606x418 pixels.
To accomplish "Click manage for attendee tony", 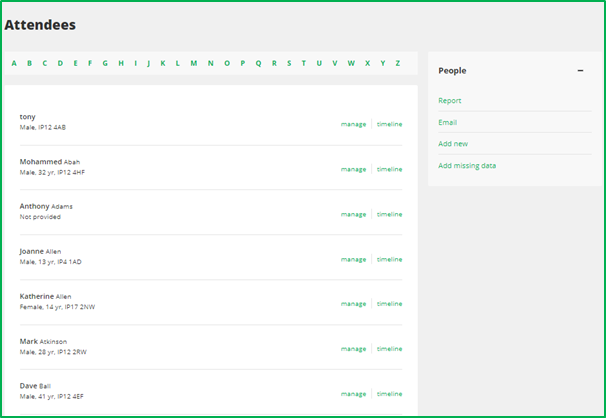I will point(353,124).
